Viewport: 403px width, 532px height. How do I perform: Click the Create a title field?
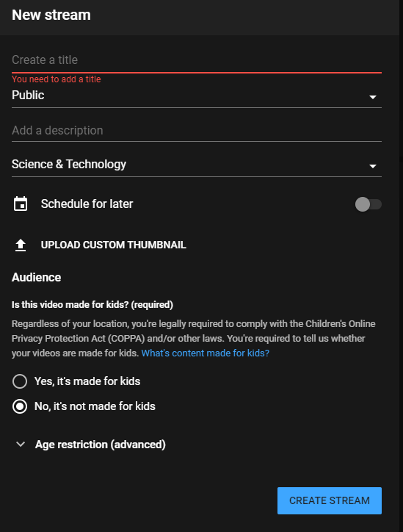[x=197, y=60]
